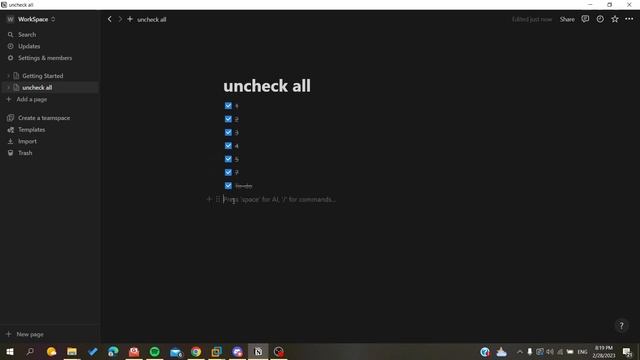Viewport: 640px width, 360px height.
Task: Open Google Chrome from taskbar
Action: pyautogui.click(x=196, y=351)
